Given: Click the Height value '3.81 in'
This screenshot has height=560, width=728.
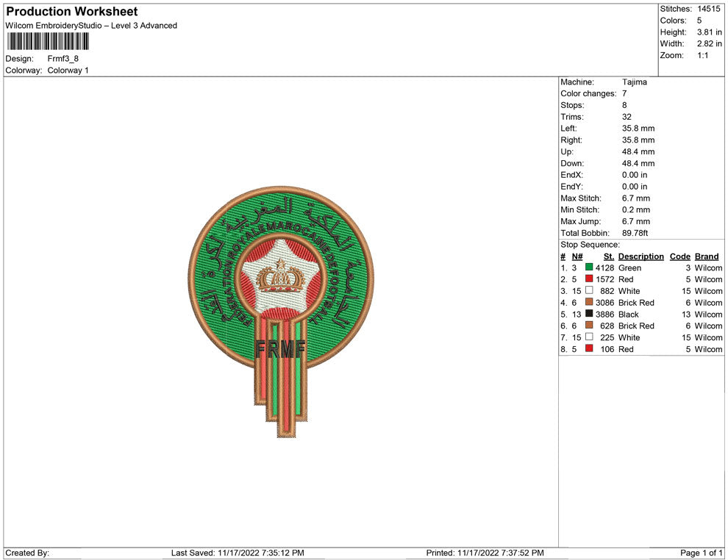Looking at the screenshot, I should [710, 32].
